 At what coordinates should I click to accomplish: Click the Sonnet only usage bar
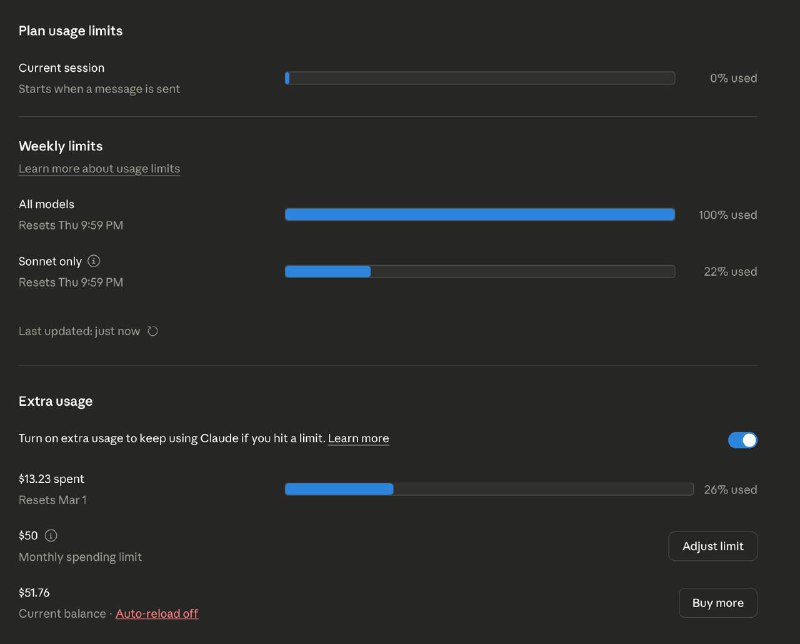[x=479, y=271]
